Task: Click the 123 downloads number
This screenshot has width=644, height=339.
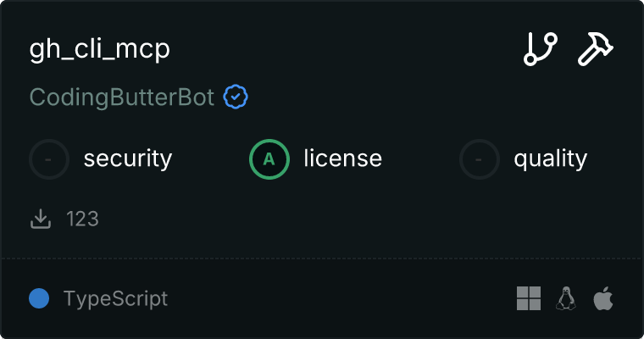Action: tap(82, 219)
